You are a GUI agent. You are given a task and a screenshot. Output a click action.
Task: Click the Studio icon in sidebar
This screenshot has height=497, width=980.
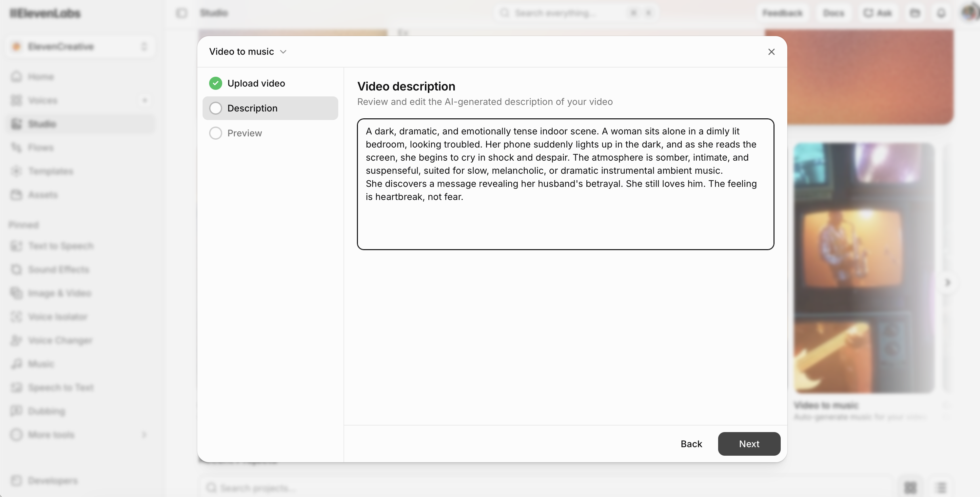pyautogui.click(x=16, y=124)
